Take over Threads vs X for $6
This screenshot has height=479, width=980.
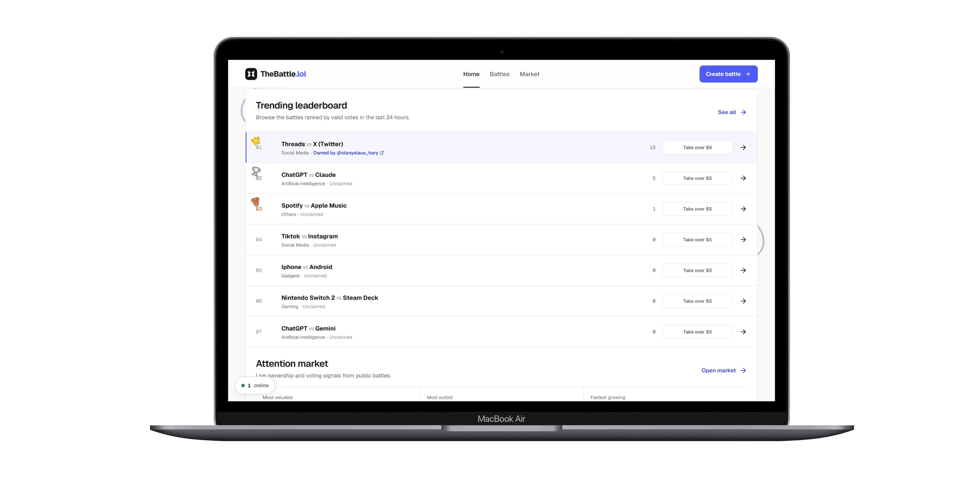pyautogui.click(x=697, y=147)
